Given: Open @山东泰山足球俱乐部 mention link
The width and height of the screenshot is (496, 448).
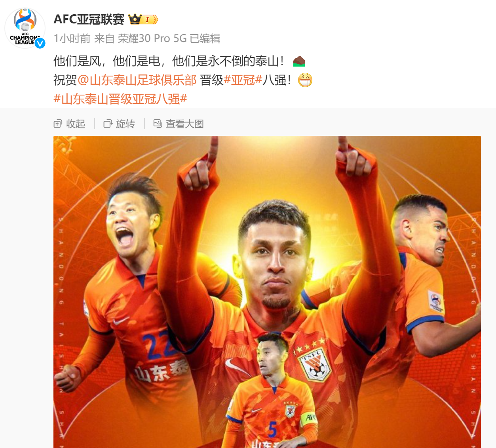Looking at the screenshot, I should point(137,80).
